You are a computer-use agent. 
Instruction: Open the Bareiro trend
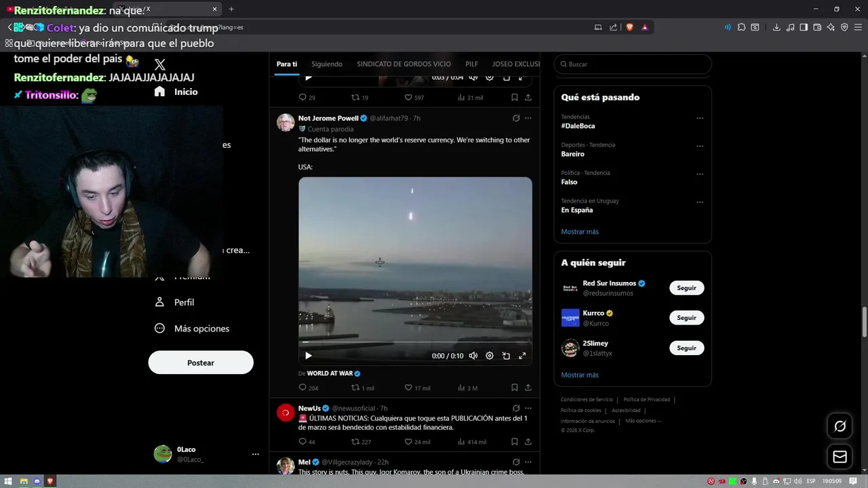click(x=572, y=154)
